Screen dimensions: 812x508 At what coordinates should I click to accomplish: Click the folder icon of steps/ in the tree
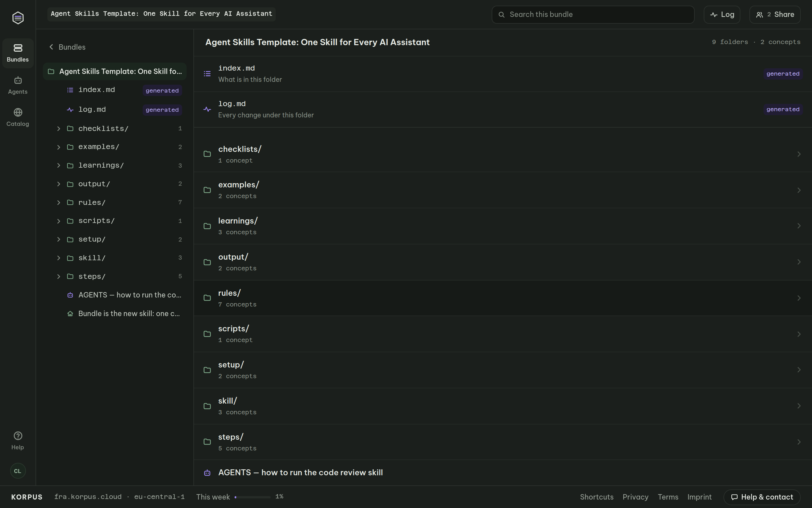pyautogui.click(x=70, y=276)
